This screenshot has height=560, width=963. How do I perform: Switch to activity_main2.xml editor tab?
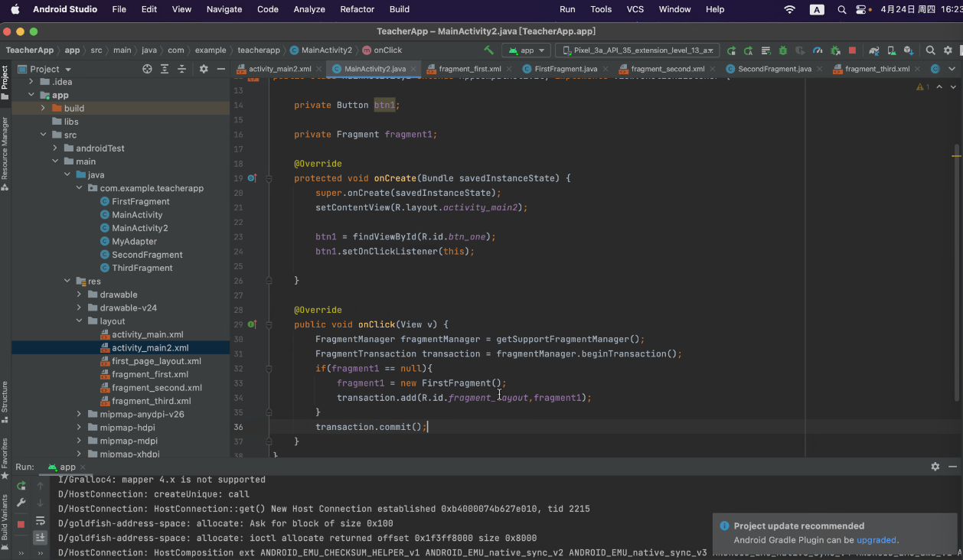click(x=280, y=69)
